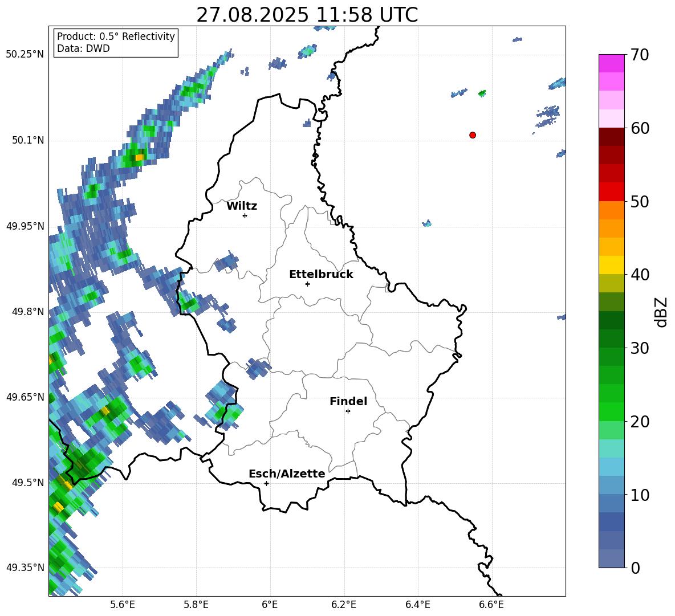The image size is (675, 616).
Task: Click the 5.6°E longitude label
Action: coord(123,605)
